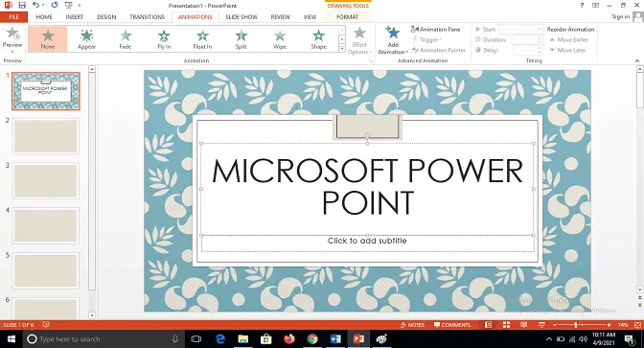644x348 pixels.
Task: Open Google Chrome from taskbar
Action: (x=312, y=339)
